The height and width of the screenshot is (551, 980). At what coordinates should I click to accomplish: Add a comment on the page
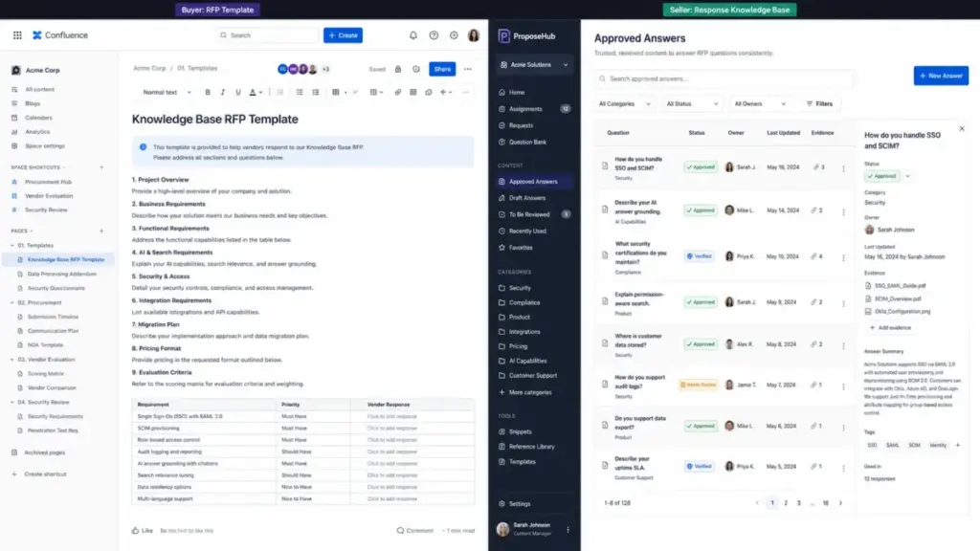pos(414,530)
